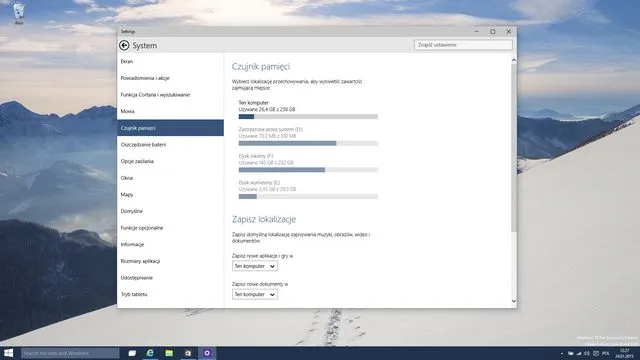
Task: Close the Settings window
Action: [509, 31]
